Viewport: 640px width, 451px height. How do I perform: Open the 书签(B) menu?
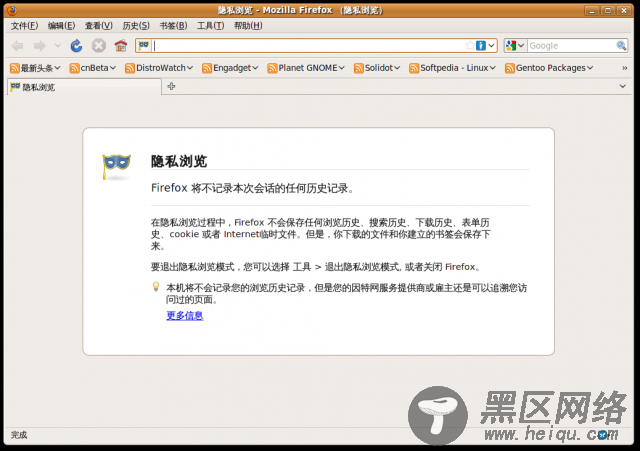[173, 26]
